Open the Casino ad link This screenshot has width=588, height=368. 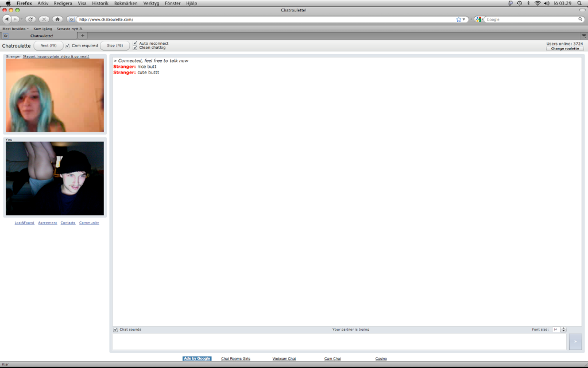pos(381,359)
